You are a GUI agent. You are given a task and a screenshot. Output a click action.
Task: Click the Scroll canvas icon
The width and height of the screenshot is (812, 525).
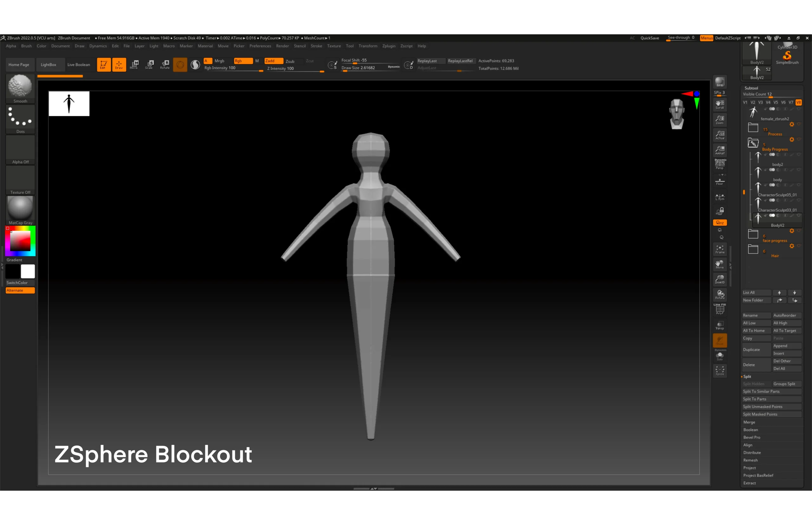coord(720,105)
